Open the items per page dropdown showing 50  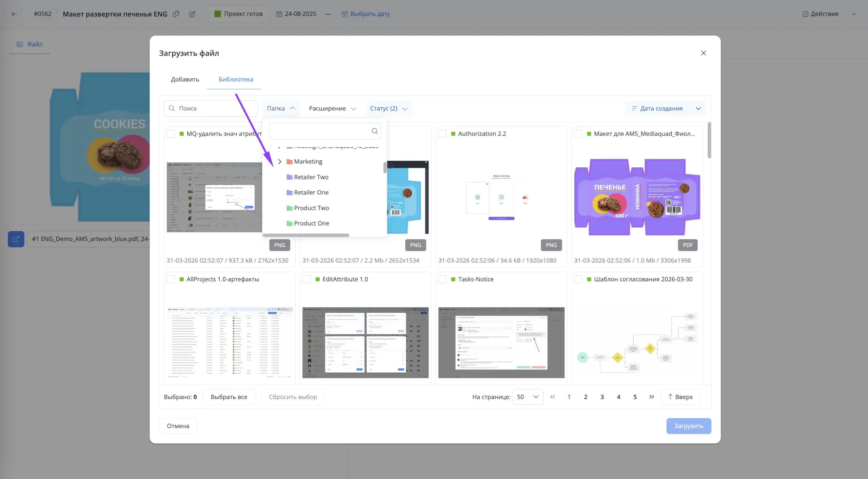pyautogui.click(x=527, y=397)
